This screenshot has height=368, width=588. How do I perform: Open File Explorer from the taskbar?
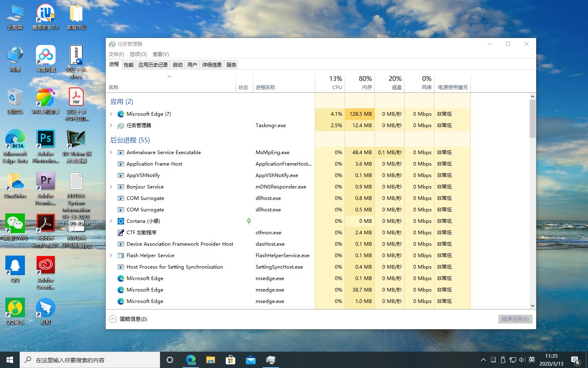(210, 360)
